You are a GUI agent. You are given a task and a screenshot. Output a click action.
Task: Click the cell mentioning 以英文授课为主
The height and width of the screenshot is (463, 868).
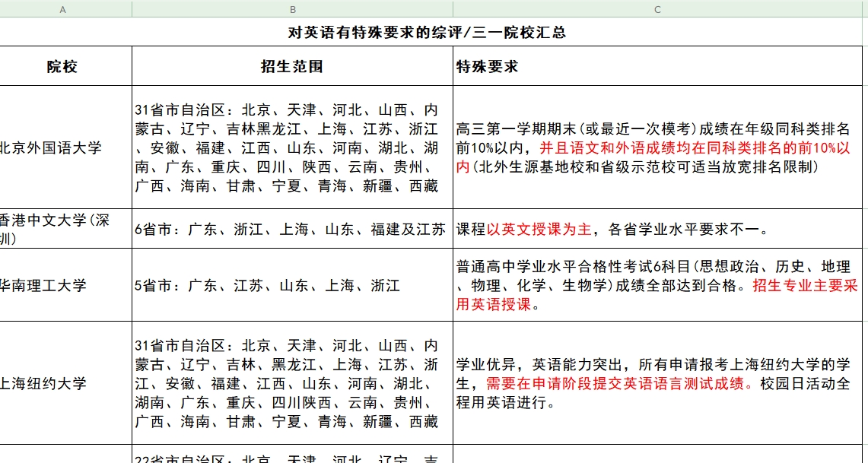pos(657,226)
